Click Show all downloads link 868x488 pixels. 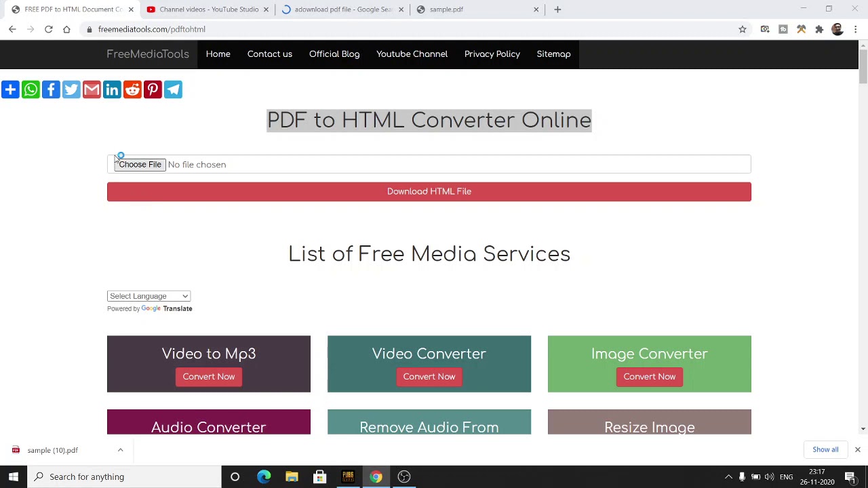click(825, 449)
